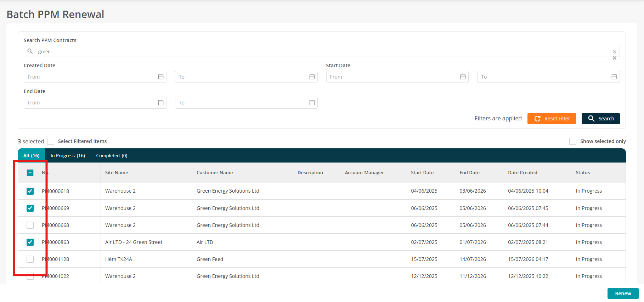The height and width of the screenshot is (302, 644).
Task: Uncheck the PM0000618 row checkbox
Action: click(x=30, y=191)
